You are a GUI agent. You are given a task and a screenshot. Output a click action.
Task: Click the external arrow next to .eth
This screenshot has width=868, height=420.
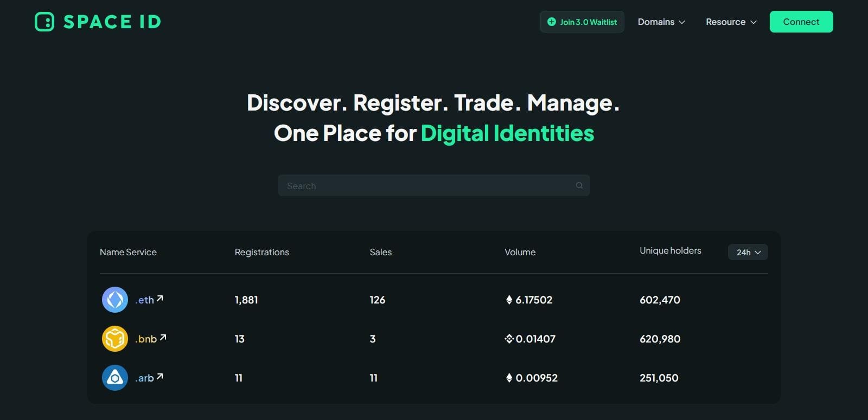159,298
